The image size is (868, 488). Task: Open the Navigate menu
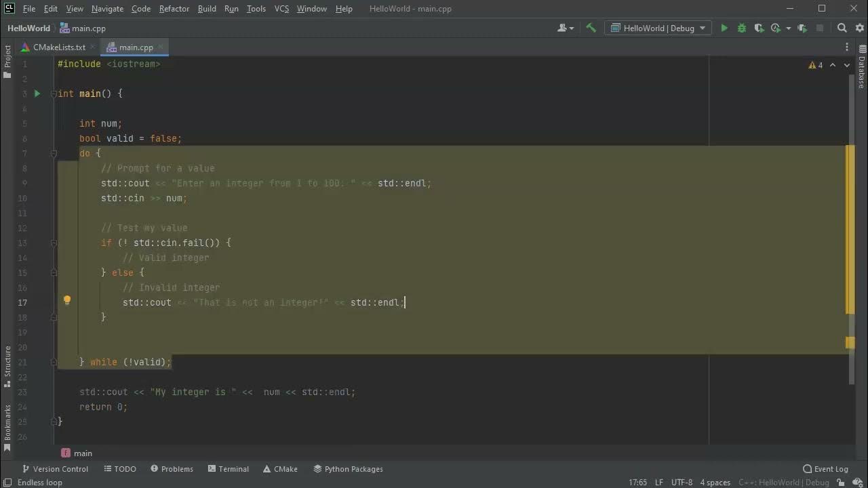108,9
